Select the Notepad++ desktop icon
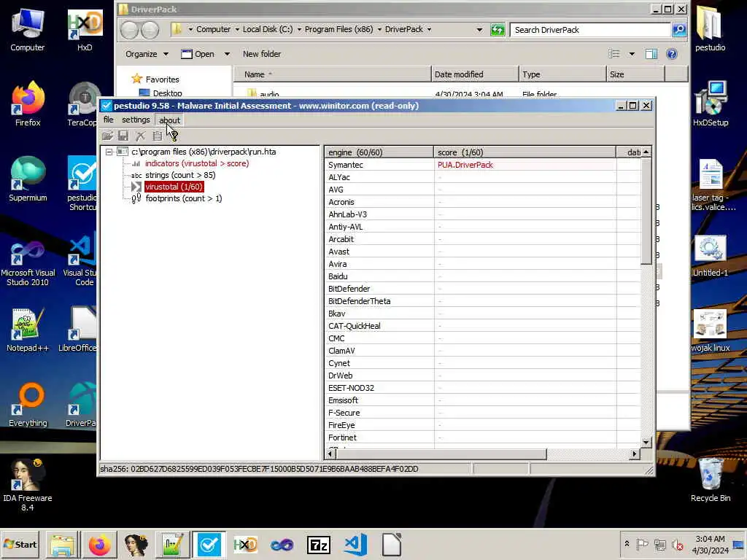This screenshot has height=560, width=747. tap(28, 330)
